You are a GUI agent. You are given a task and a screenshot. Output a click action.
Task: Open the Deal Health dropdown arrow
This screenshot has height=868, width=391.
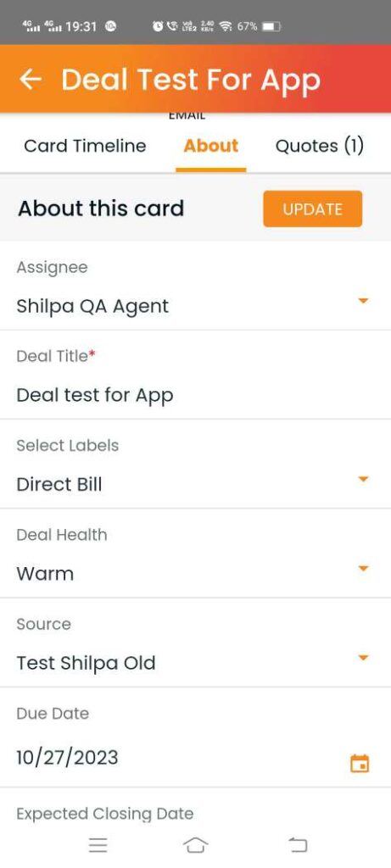pyautogui.click(x=363, y=569)
